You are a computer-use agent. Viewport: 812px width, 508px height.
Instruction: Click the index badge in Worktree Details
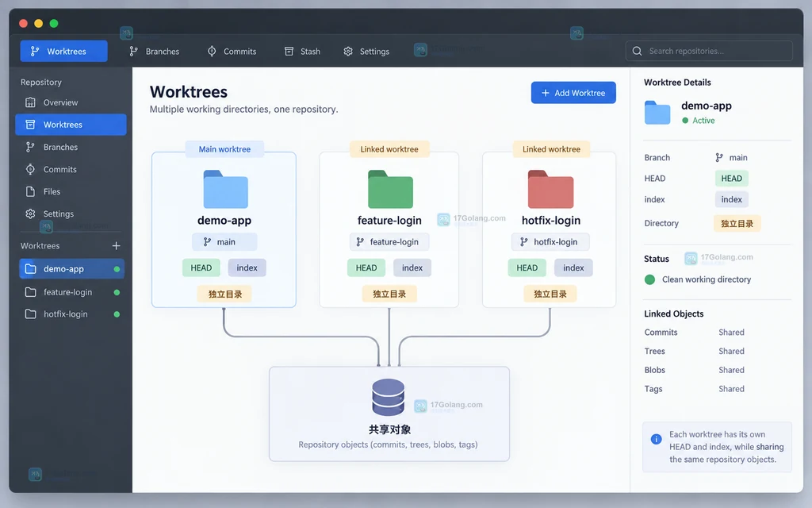(x=731, y=199)
